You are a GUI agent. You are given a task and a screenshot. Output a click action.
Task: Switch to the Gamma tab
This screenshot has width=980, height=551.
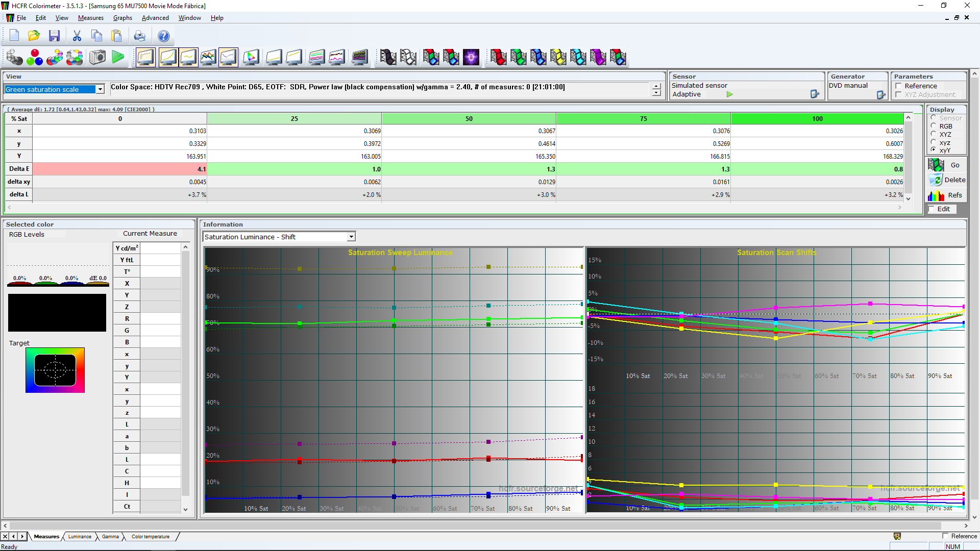tap(110, 536)
